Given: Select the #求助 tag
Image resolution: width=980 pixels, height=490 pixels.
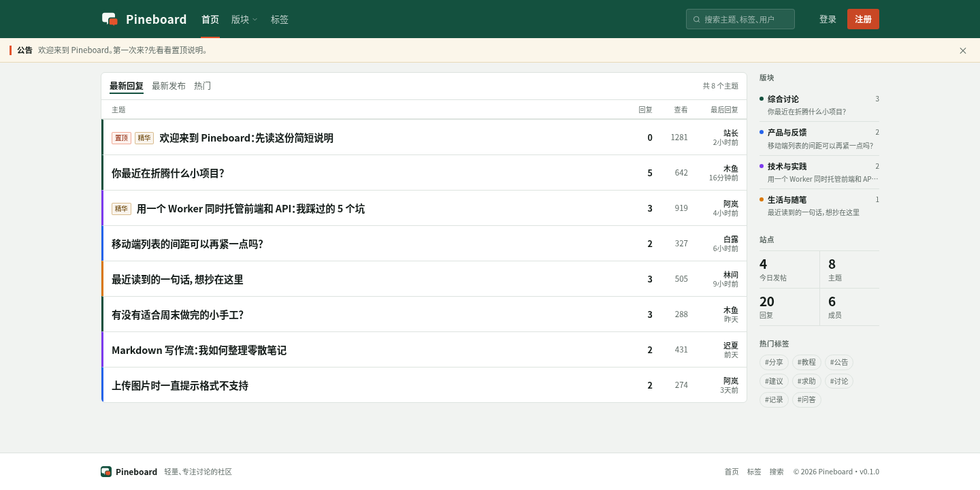Looking at the screenshot, I should coord(806,381).
